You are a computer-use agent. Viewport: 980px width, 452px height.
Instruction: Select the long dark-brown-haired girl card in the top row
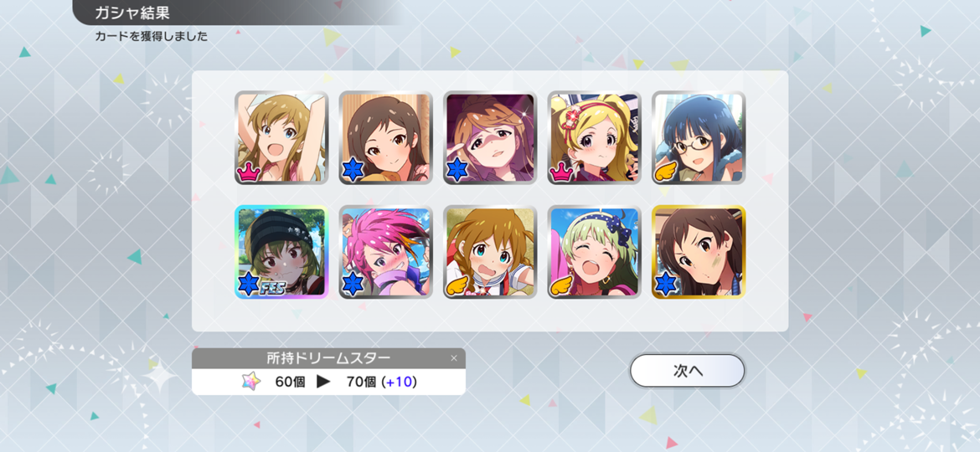point(385,138)
